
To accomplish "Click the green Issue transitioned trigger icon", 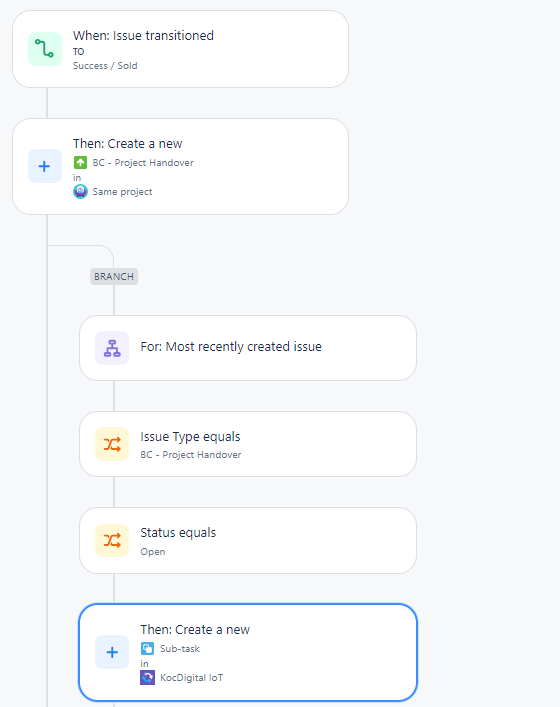I will pyautogui.click(x=45, y=49).
